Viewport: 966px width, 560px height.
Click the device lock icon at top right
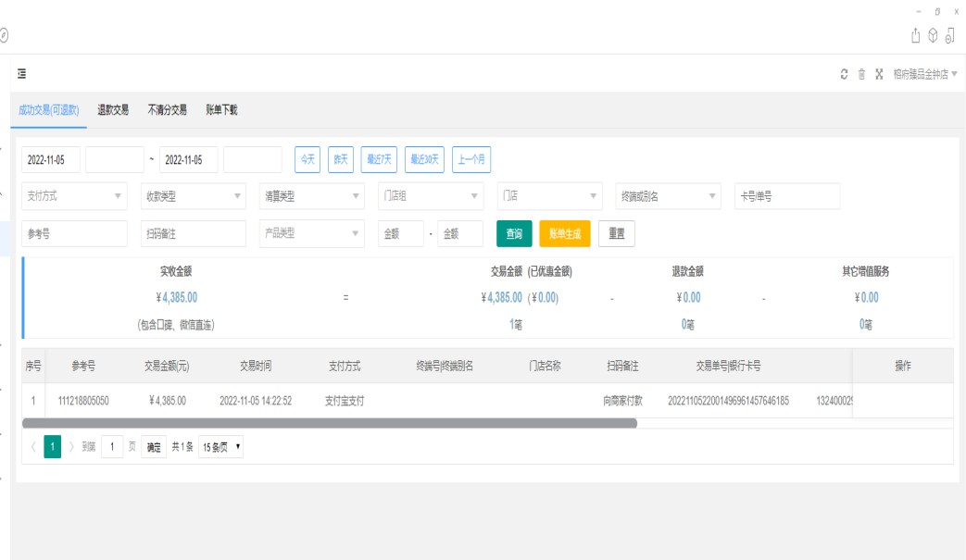tap(950, 35)
